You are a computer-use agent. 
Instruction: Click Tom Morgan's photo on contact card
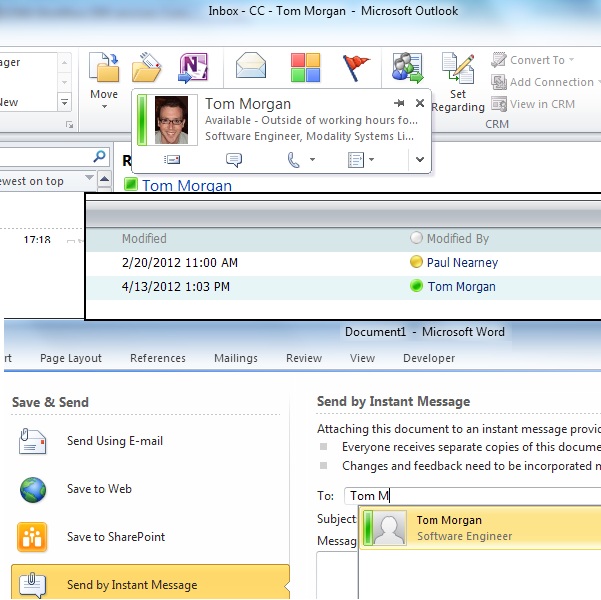click(x=171, y=120)
